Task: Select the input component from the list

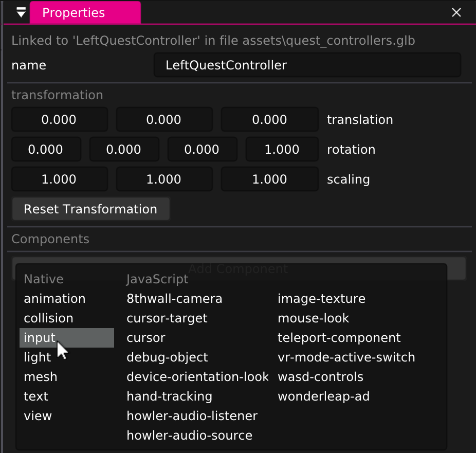Action: coord(39,337)
